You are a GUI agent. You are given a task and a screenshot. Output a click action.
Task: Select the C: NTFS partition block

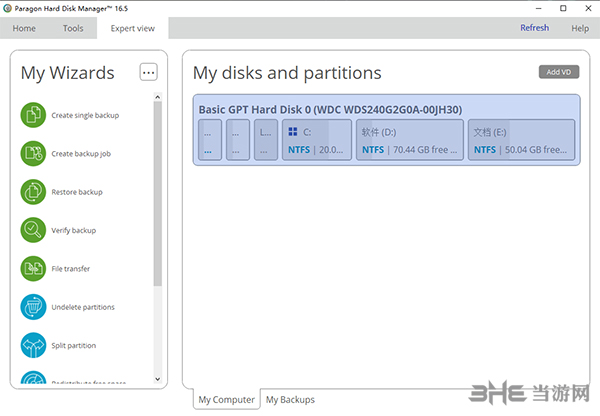tap(317, 140)
